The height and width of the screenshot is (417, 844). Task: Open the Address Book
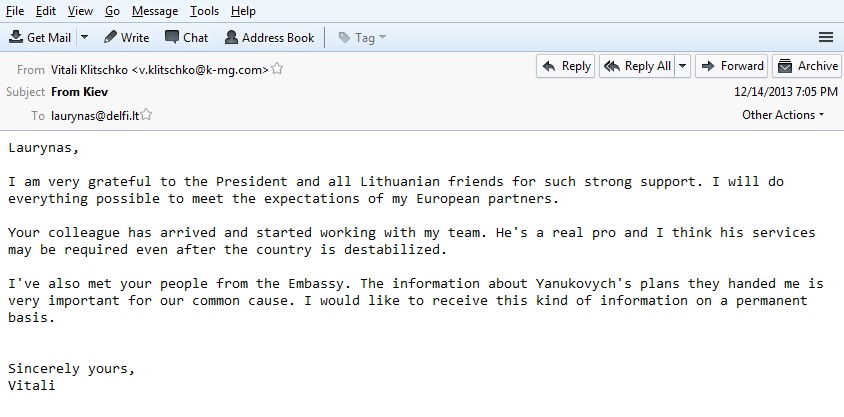tap(269, 37)
